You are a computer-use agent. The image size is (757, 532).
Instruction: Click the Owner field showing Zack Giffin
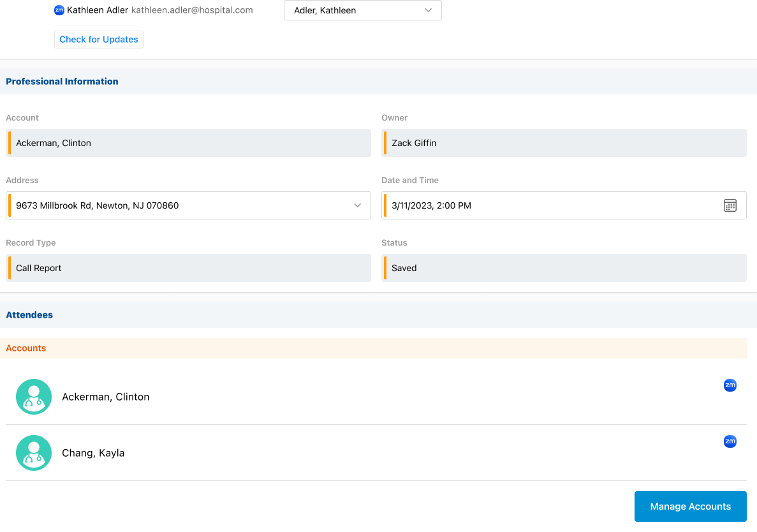click(564, 143)
